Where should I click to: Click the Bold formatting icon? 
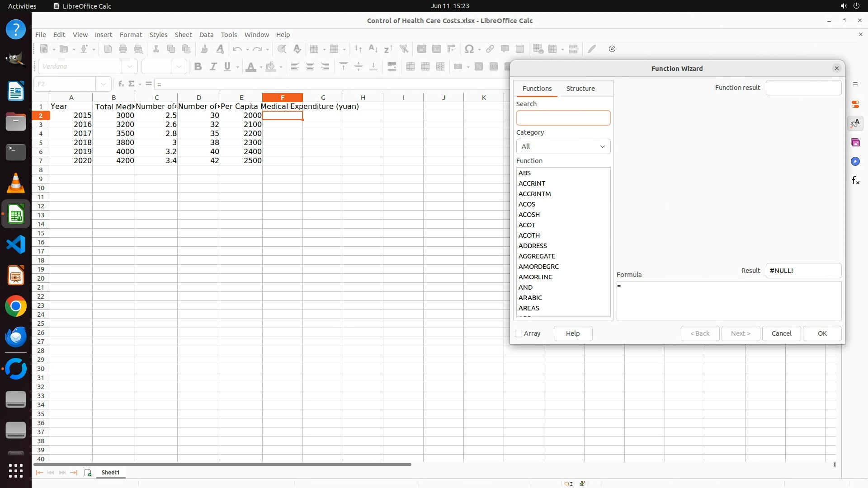pyautogui.click(x=198, y=67)
